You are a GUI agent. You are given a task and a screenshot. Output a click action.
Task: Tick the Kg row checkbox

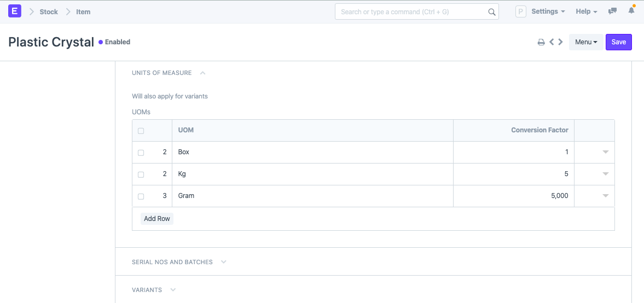pos(141,174)
